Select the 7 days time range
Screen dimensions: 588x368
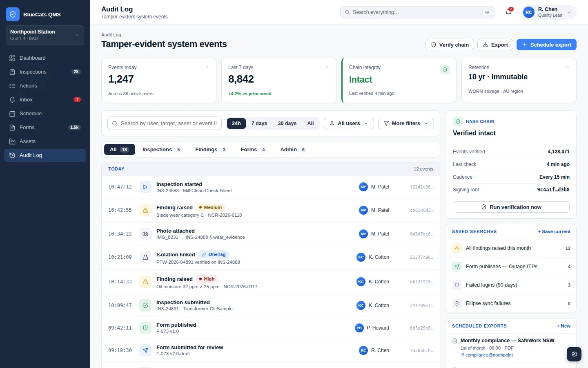(x=259, y=123)
